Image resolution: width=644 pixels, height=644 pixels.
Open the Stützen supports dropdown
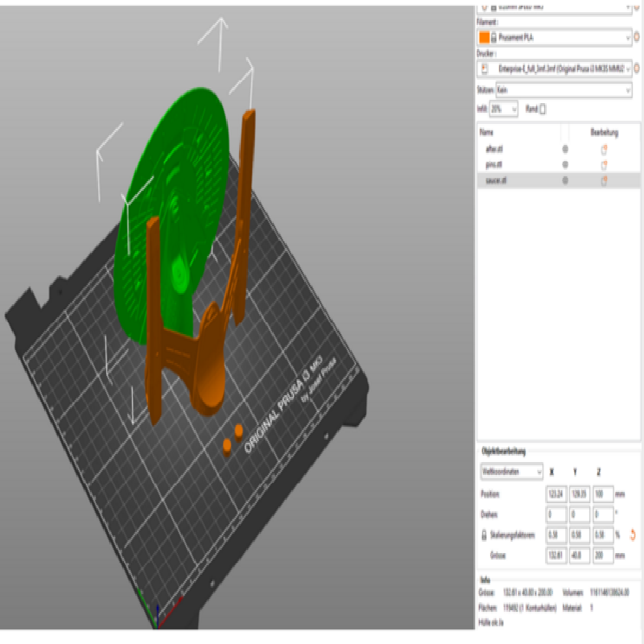point(563,90)
